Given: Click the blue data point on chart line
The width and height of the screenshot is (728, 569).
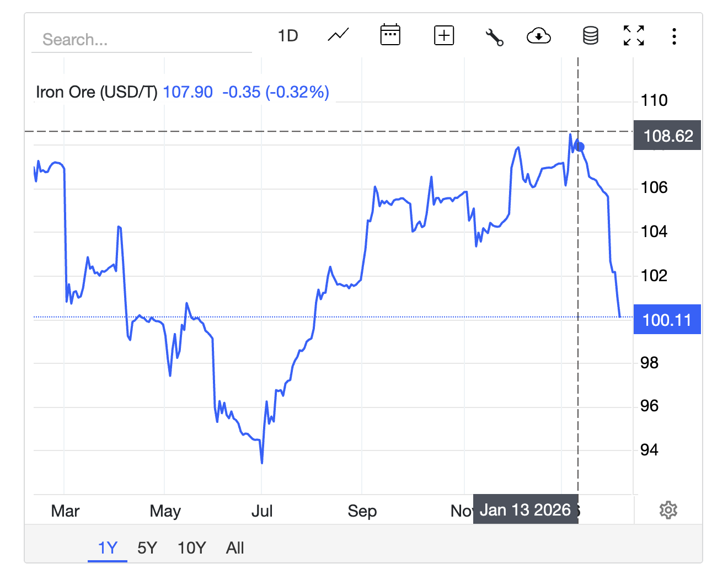Looking at the screenshot, I should pyautogui.click(x=580, y=147).
